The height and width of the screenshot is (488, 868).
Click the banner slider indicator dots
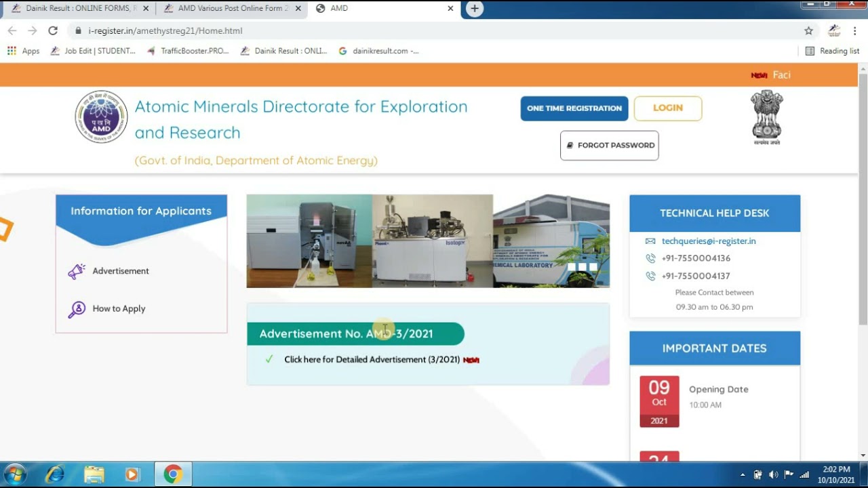(x=582, y=267)
